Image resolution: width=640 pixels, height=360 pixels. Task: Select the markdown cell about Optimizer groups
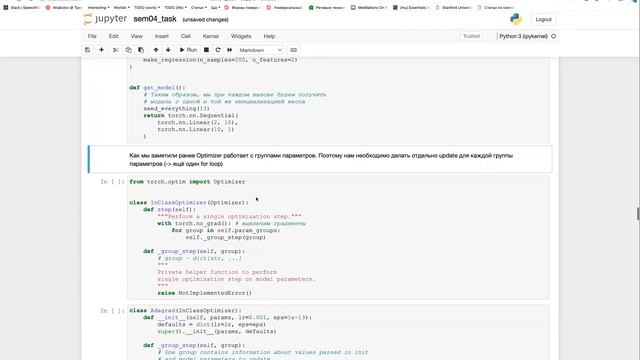click(x=321, y=160)
